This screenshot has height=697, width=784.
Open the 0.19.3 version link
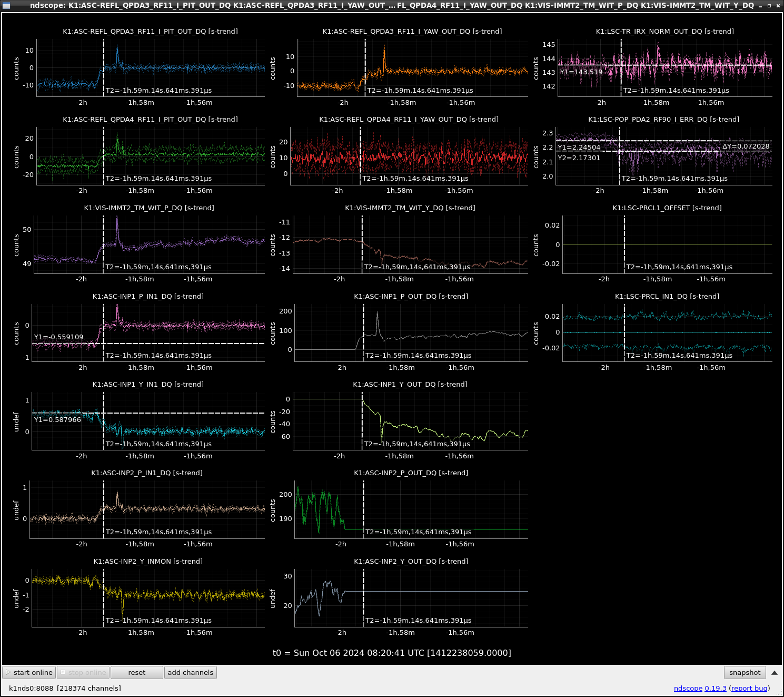716,688
